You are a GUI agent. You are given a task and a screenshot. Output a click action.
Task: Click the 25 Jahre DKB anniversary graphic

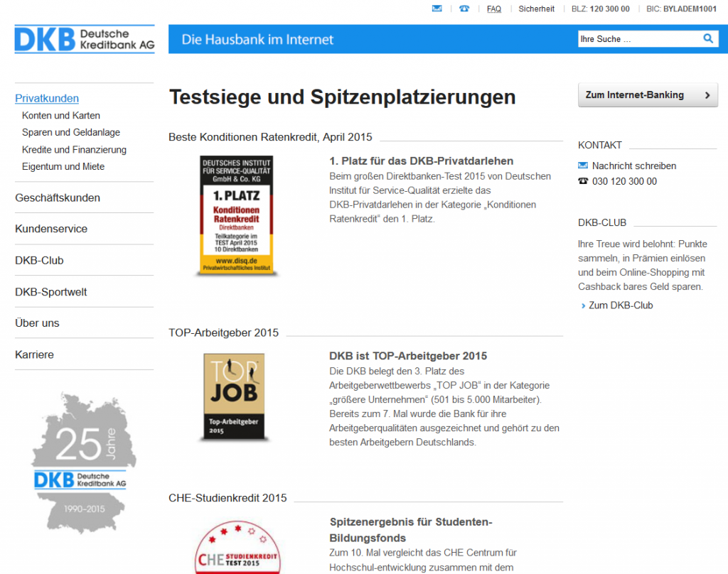[x=84, y=462]
